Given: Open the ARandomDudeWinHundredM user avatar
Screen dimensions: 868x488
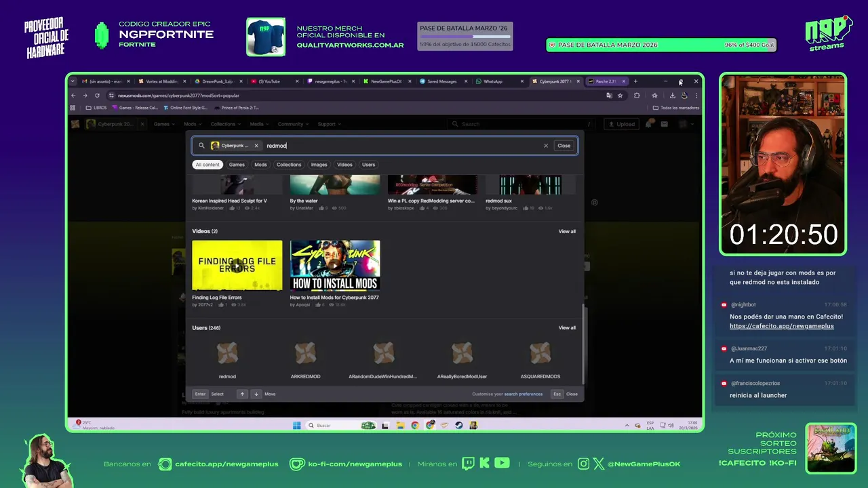Looking at the screenshot, I should pyautogui.click(x=383, y=353).
